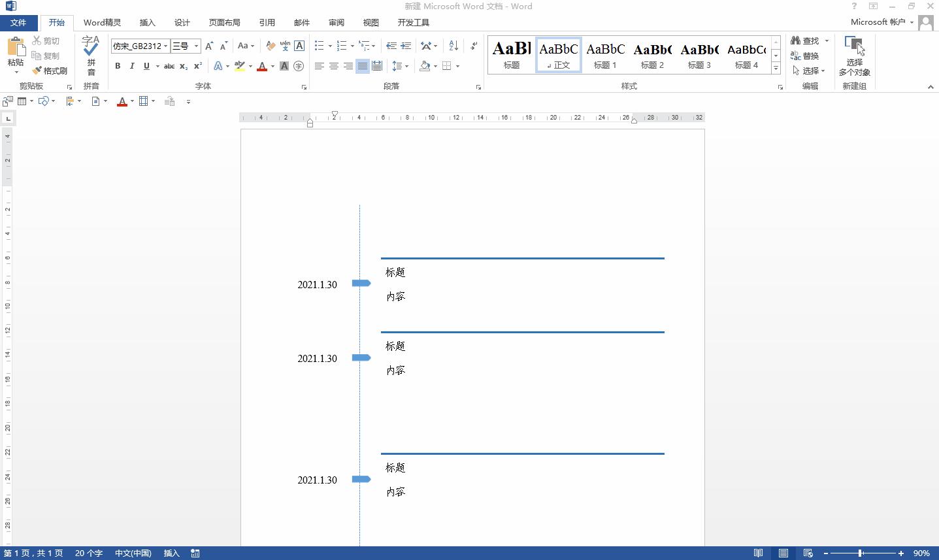Enable underline for selected text
This screenshot has width=939, height=560.
tap(145, 66)
